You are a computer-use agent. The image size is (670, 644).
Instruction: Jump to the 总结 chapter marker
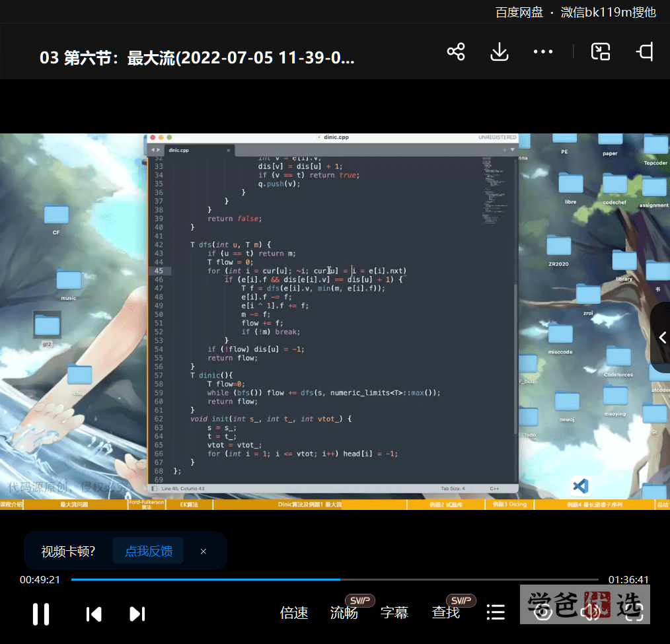coord(663,505)
